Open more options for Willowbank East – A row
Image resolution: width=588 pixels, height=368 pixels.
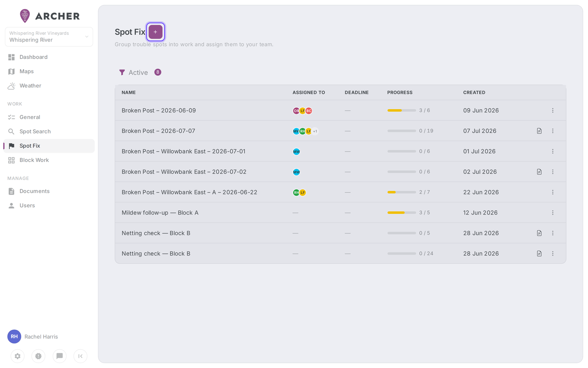tap(553, 192)
